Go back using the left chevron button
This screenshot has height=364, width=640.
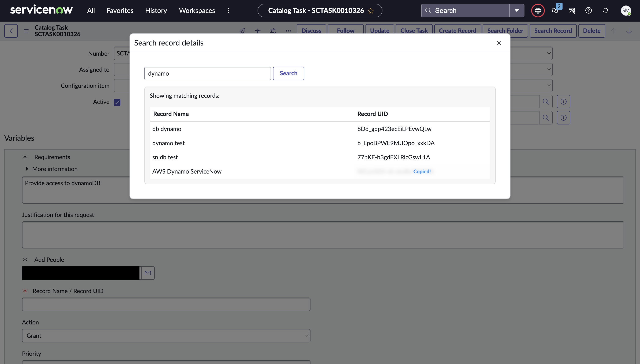click(11, 31)
